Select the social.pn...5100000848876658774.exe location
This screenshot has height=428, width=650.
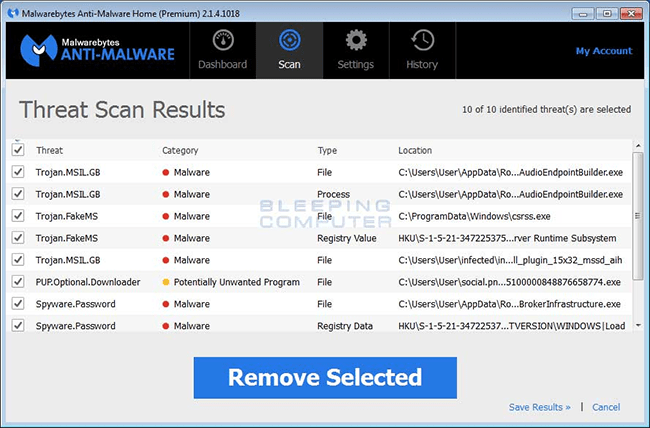pos(509,282)
